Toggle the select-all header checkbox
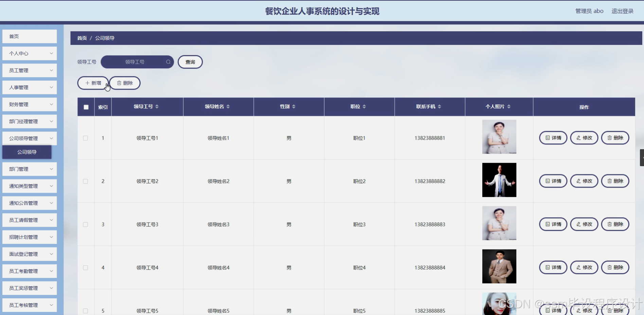Image resolution: width=644 pixels, height=315 pixels. point(86,107)
